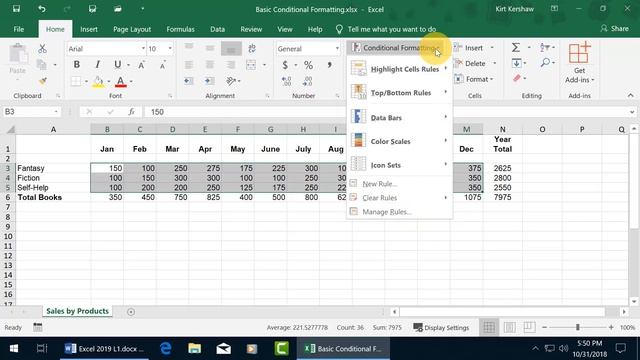Click the Orientation text-angle icon
640x360 pixels.
point(231,81)
